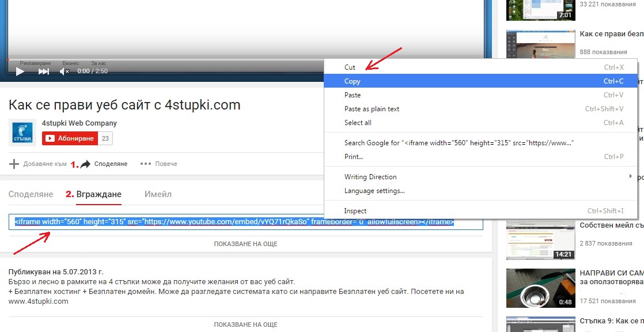Search Google for the selected iframe text
The width and height of the screenshot is (644, 332).
[480, 142]
